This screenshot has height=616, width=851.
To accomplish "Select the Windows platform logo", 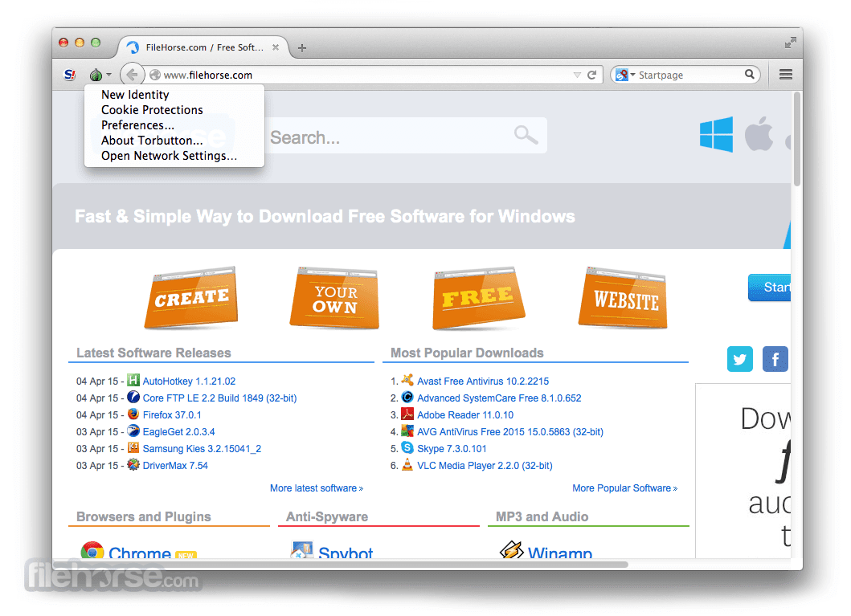I will point(716,134).
